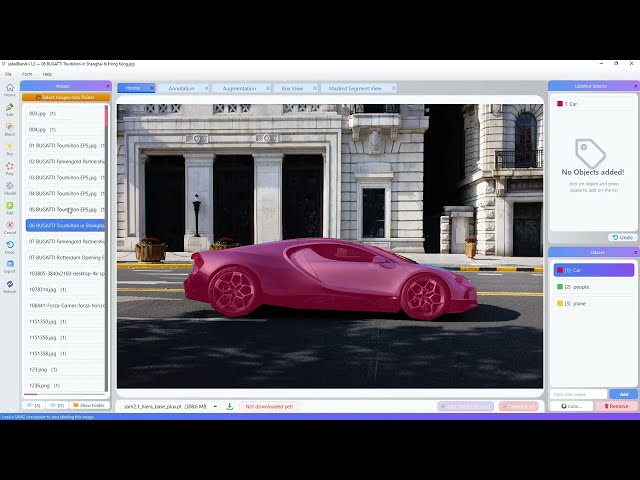This screenshot has width=640, height=480.
Task: Click the green Add icon in sidebar
Action: (x=10, y=207)
